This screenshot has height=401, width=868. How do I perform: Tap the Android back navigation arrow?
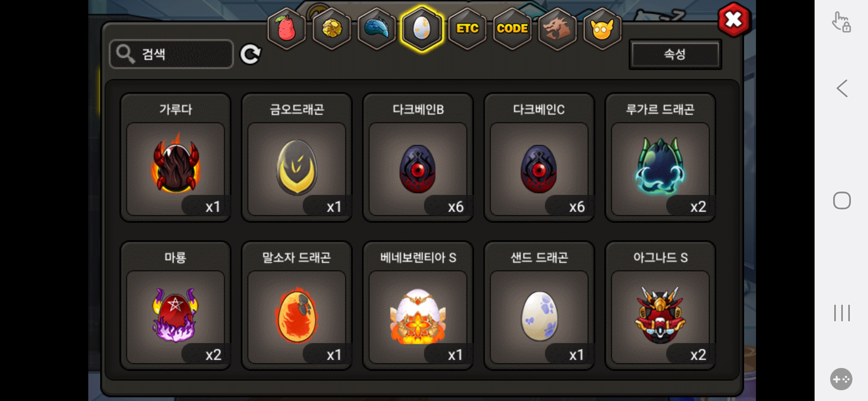842,88
